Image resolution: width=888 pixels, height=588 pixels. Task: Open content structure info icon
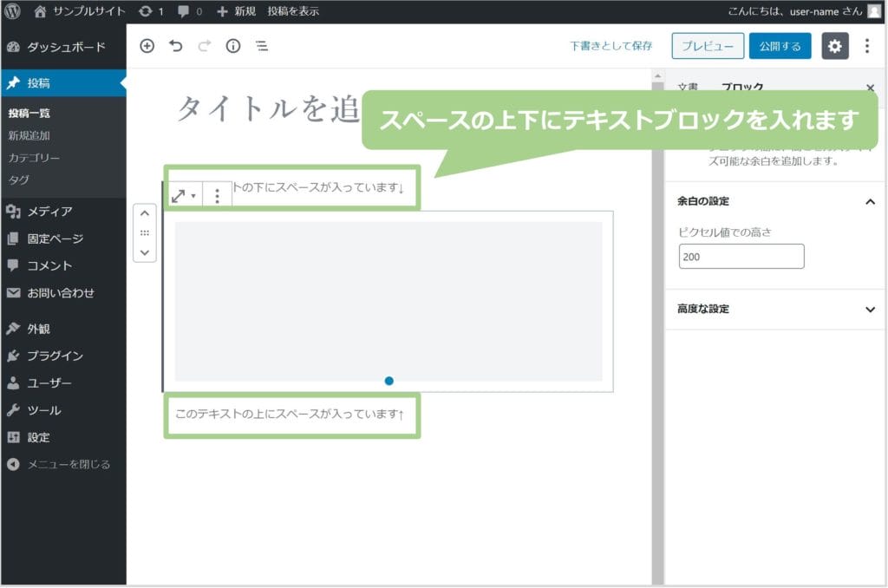[232, 47]
